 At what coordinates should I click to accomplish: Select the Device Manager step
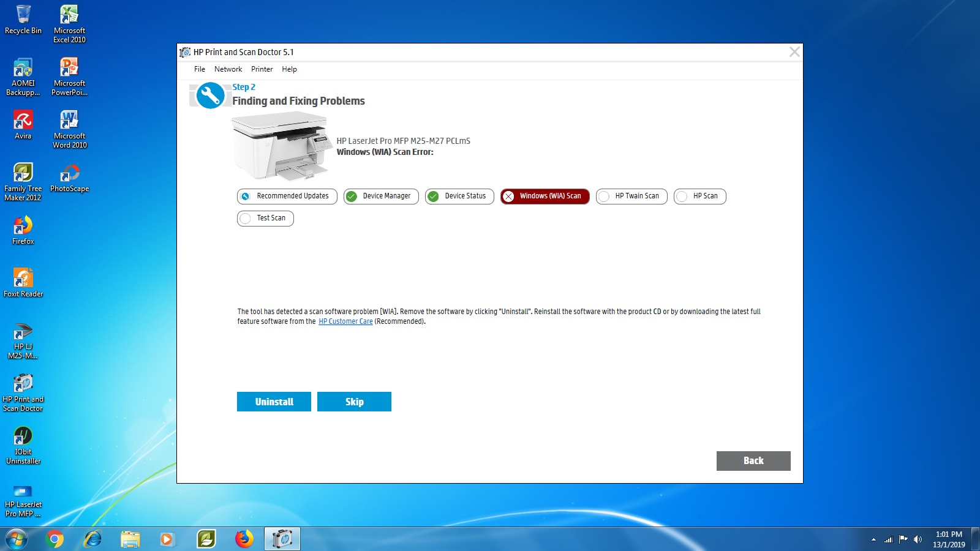tap(381, 197)
